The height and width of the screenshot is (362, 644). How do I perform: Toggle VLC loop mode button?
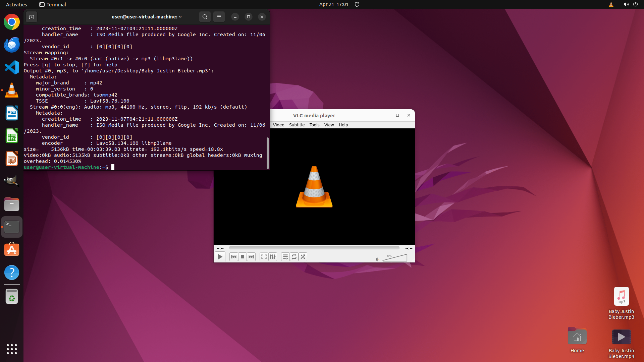[x=294, y=257]
